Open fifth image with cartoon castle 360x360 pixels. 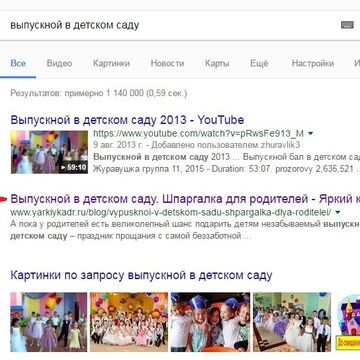click(x=347, y=322)
